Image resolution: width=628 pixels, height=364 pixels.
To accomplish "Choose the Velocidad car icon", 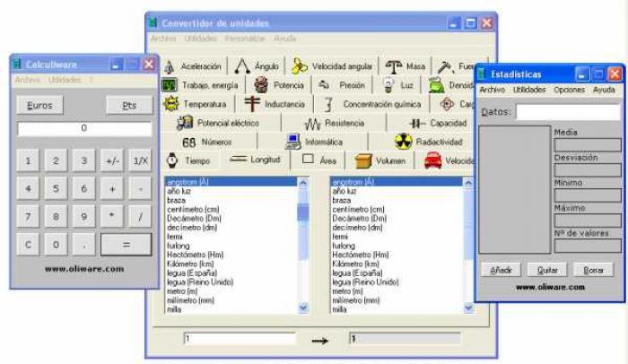I will click(x=433, y=160).
